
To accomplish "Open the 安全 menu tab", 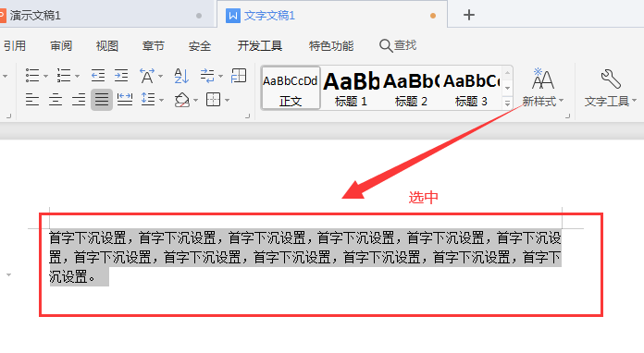I will pos(200,45).
